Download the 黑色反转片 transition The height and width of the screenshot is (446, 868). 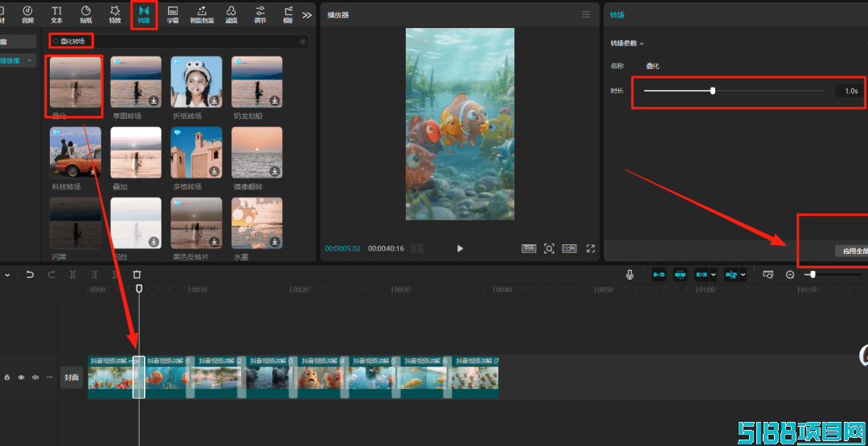[x=215, y=242]
